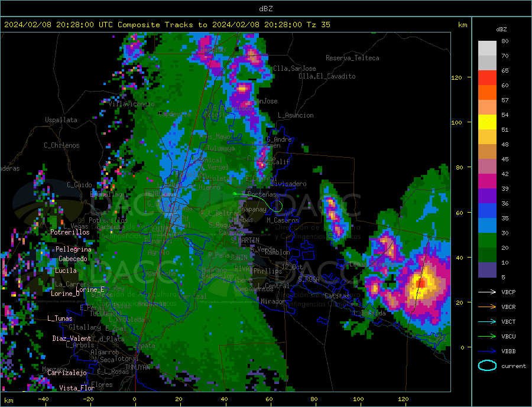
Task: Click the 'Vista_Flor' map label
Action: 77,388
